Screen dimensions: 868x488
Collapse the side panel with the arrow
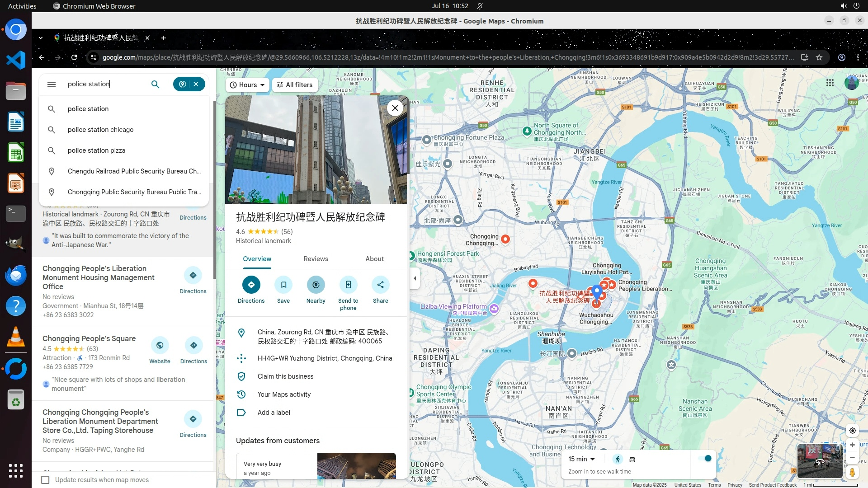(415, 278)
